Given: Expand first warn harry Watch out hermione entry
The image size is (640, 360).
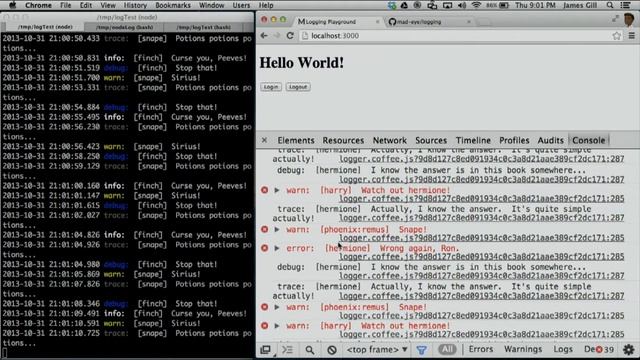Looking at the screenshot, I should click(x=277, y=190).
